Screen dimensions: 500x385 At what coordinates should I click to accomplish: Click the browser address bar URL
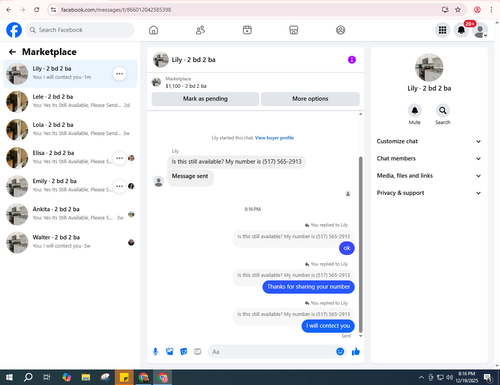point(116,10)
